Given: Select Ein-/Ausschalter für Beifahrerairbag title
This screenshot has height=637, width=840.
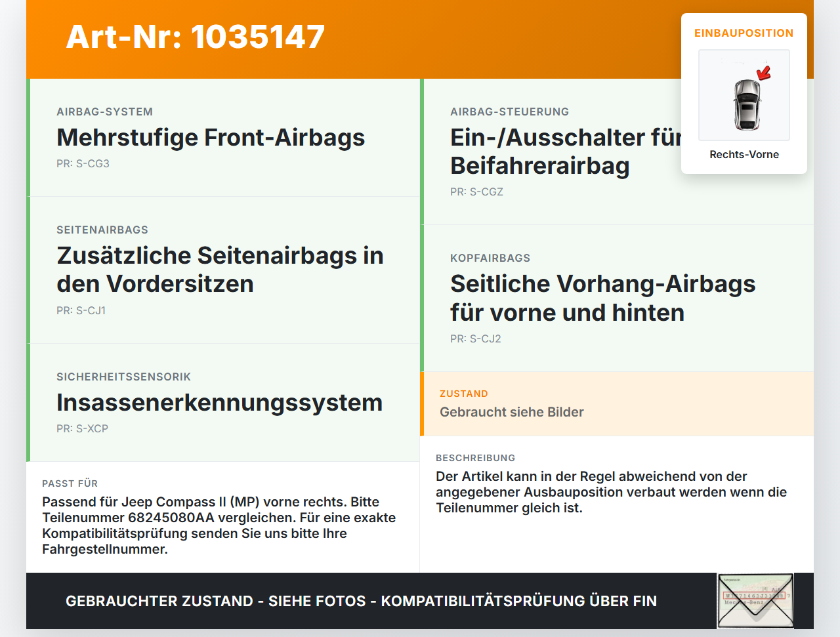Looking at the screenshot, I should click(x=566, y=152).
